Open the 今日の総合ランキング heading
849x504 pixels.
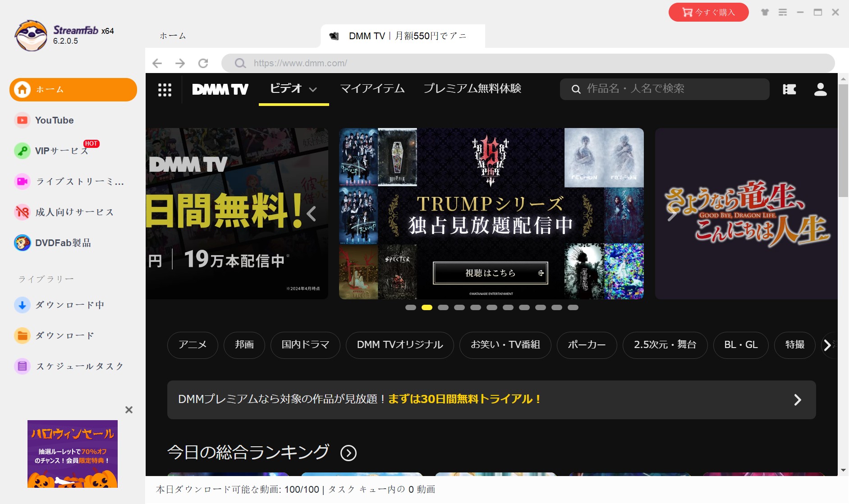tap(248, 452)
